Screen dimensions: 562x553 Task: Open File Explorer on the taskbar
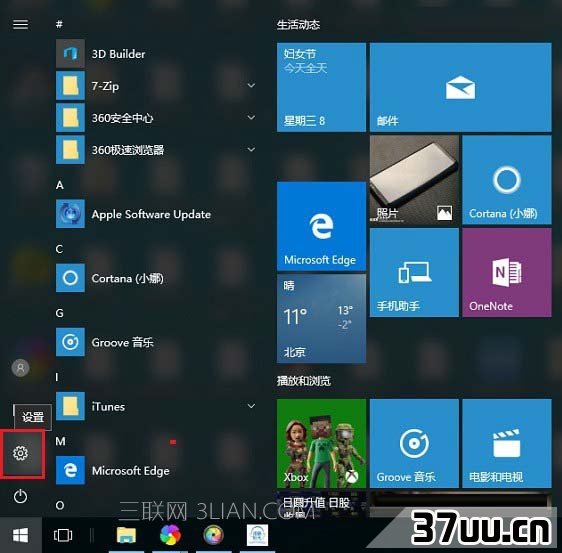pos(126,535)
